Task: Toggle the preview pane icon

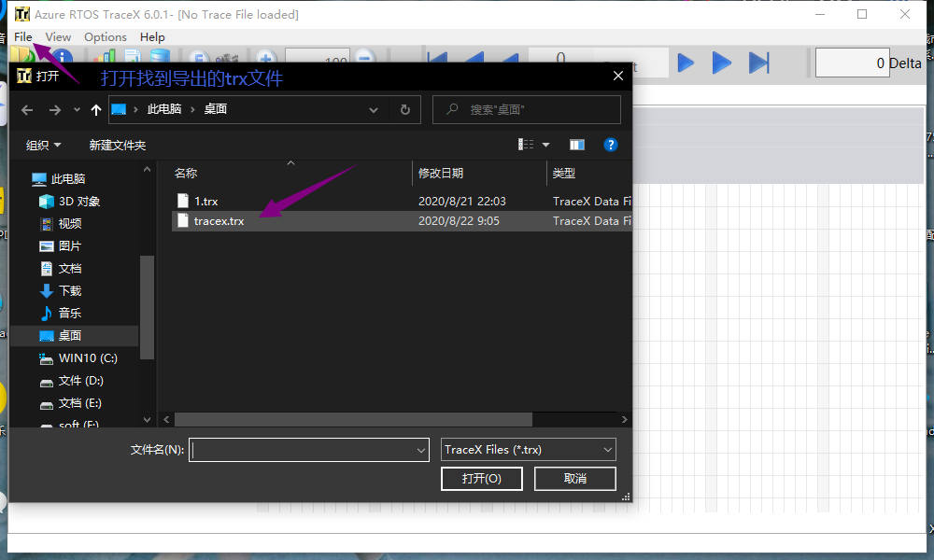Action: point(576,145)
